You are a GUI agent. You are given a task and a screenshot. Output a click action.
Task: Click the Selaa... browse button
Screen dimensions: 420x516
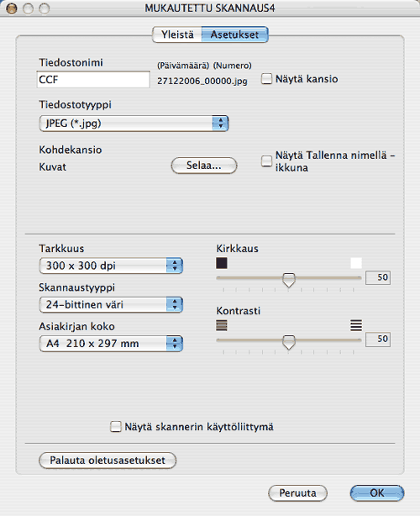tap(204, 166)
